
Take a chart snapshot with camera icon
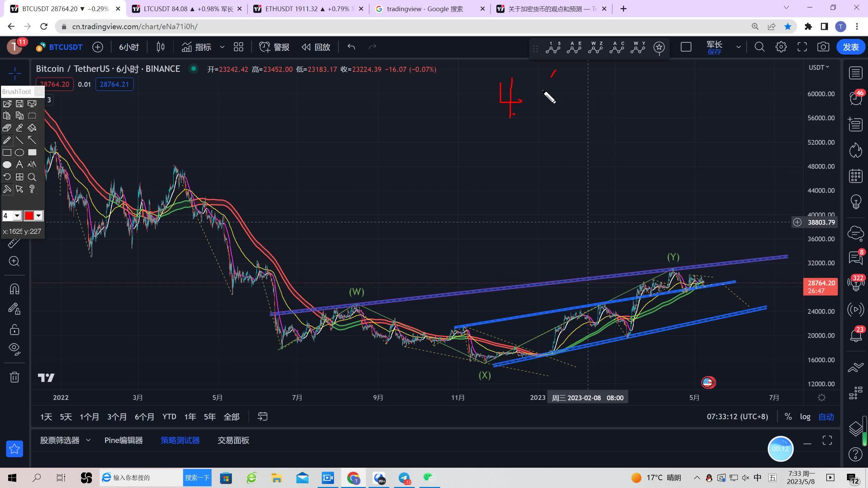(823, 47)
